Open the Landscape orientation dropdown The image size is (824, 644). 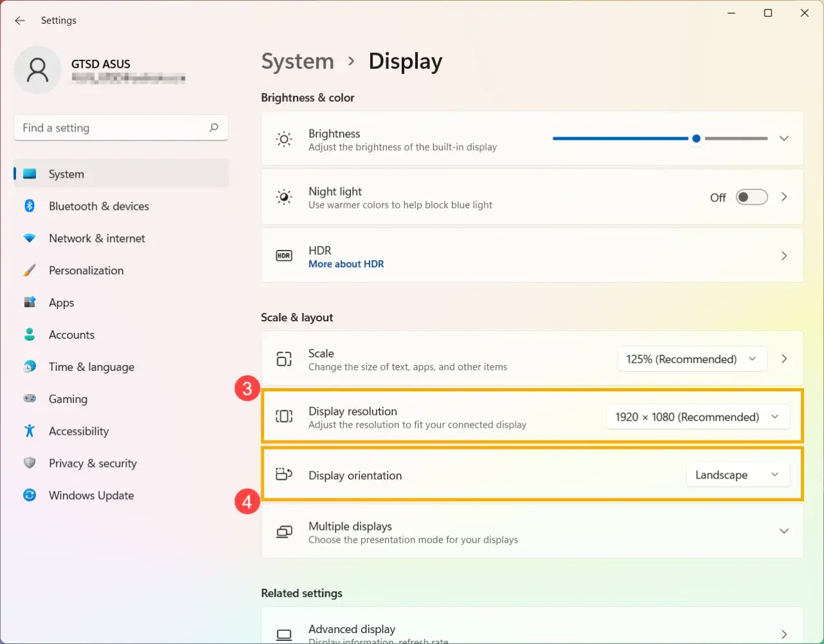pyautogui.click(x=738, y=475)
